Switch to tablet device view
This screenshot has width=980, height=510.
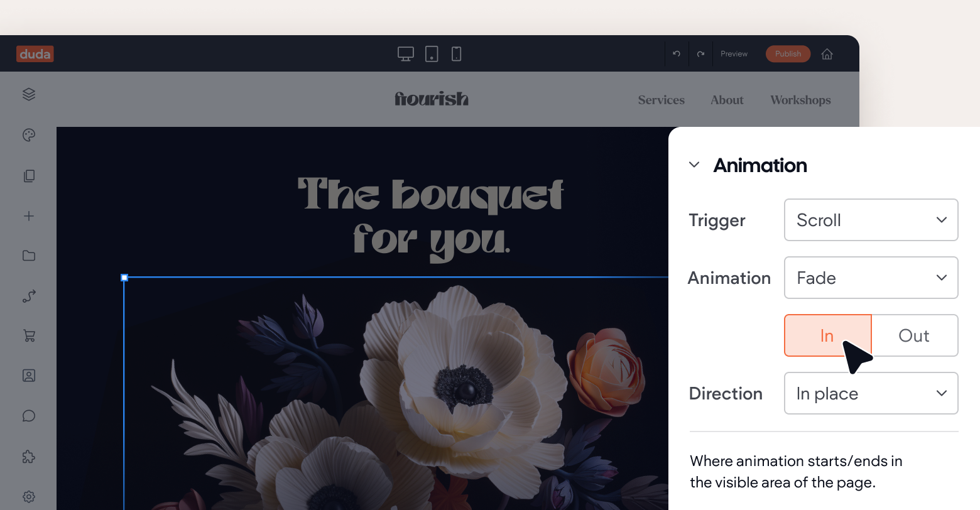point(432,54)
